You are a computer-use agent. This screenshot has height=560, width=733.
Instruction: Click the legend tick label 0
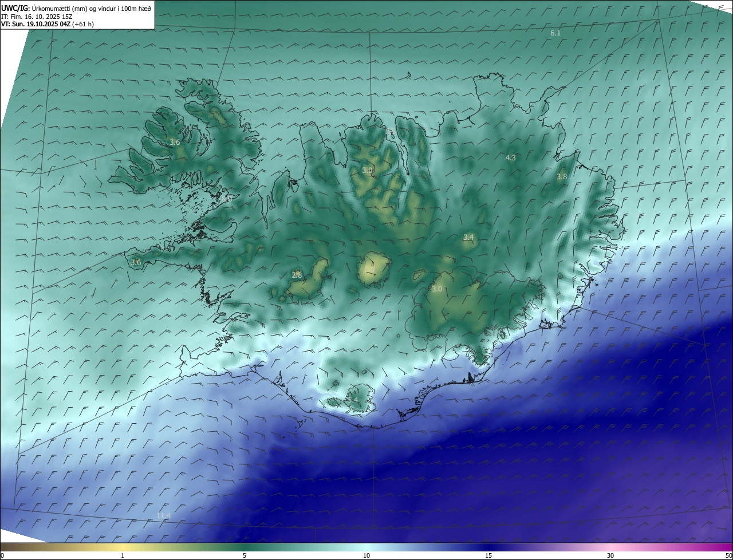pyautogui.click(x=2, y=555)
